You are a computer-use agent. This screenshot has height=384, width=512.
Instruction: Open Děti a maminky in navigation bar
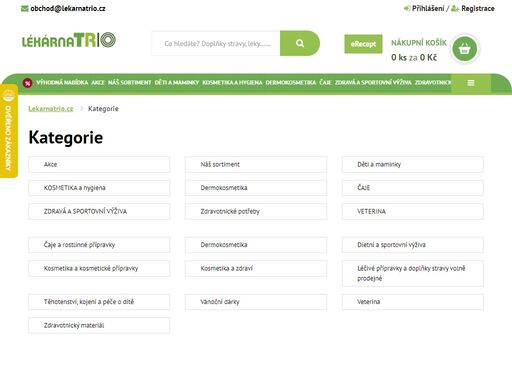177,82
